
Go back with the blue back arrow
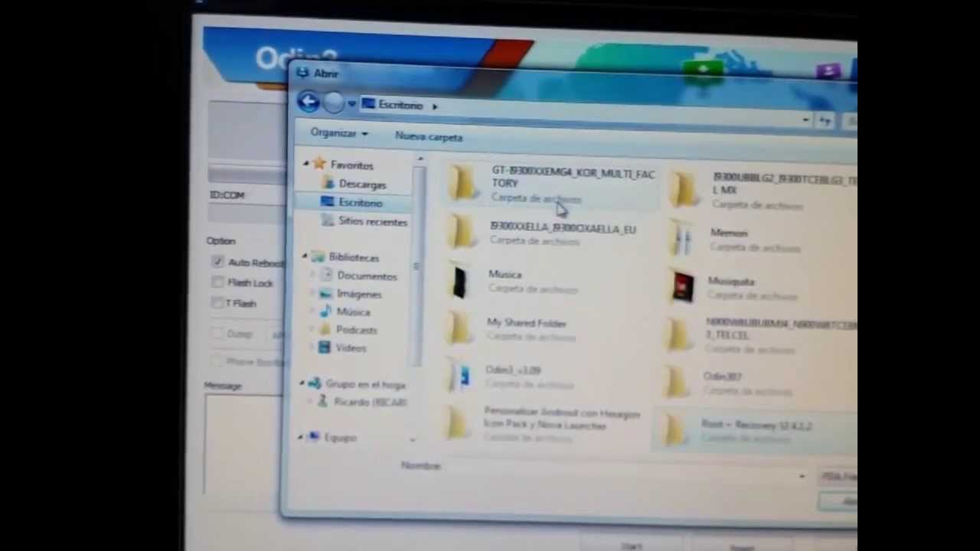coord(309,102)
